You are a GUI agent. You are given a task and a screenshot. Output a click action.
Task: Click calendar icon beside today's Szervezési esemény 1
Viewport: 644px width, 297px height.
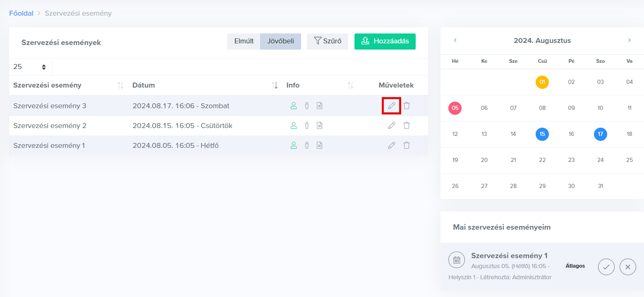(457, 260)
